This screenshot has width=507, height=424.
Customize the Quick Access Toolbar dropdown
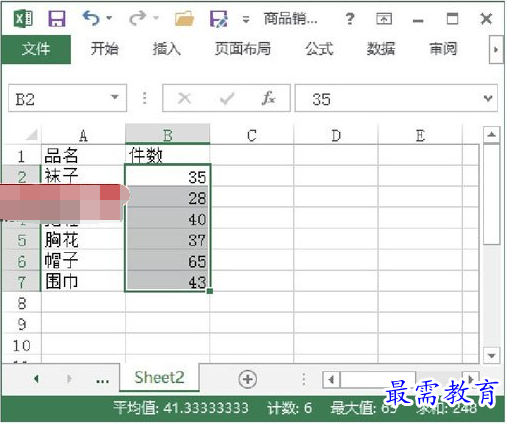(246, 20)
